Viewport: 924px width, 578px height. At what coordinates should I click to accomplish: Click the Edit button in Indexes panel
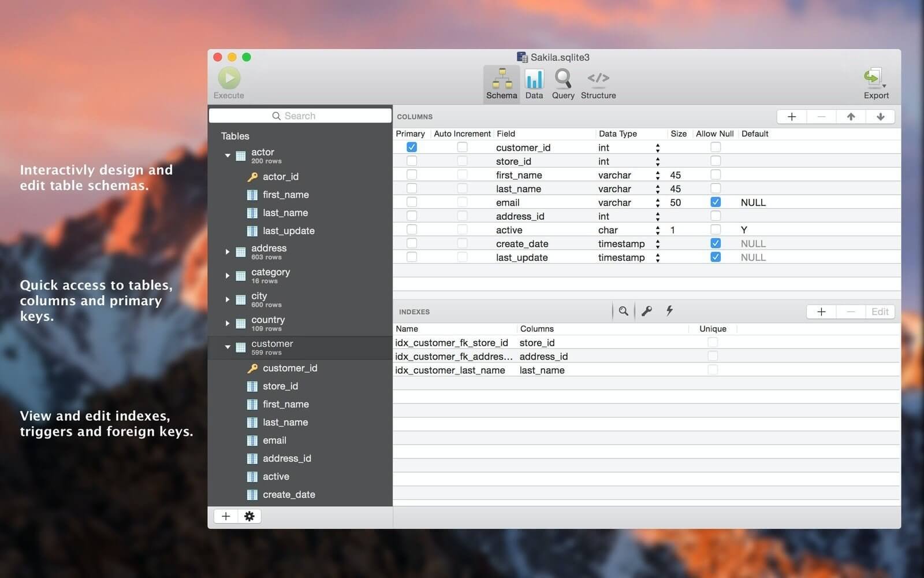tap(880, 312)
